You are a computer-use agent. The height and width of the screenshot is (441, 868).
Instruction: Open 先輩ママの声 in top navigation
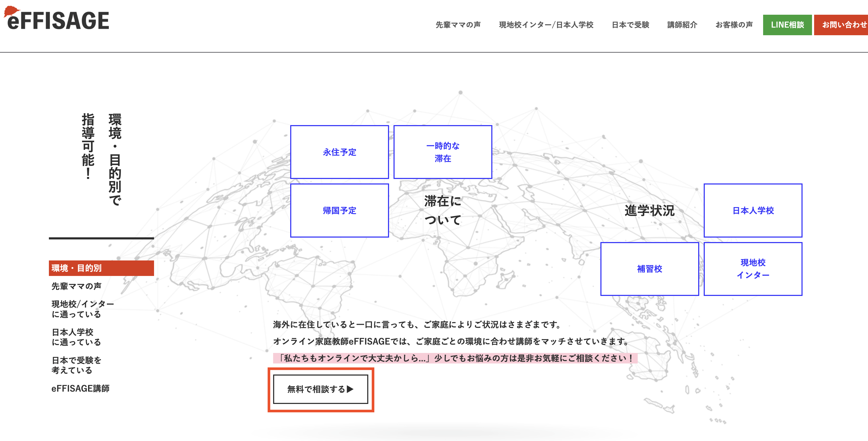458,25
